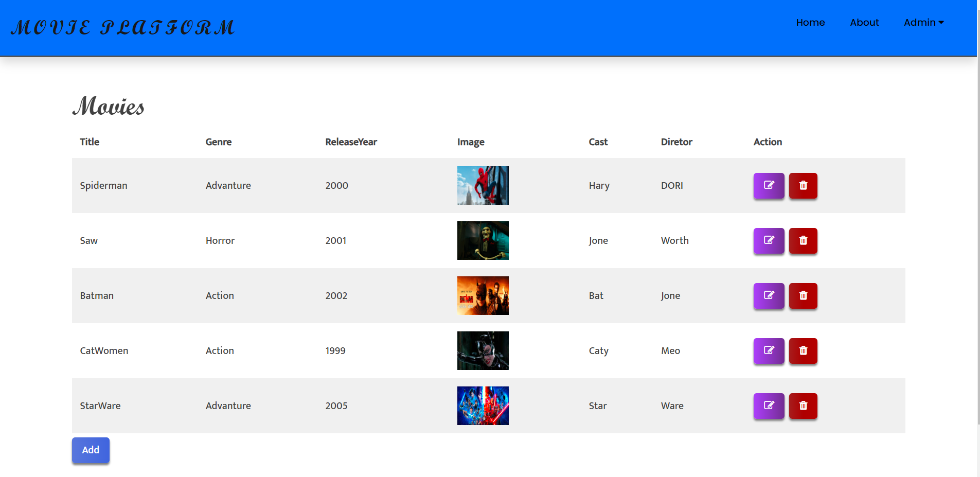Select the StarWare movie poster

483,405
